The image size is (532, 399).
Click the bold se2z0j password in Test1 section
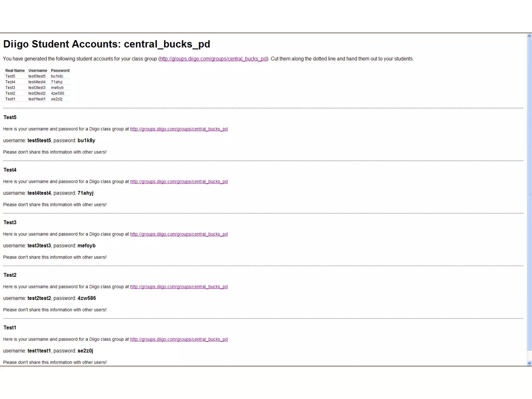tap(85, 351)
